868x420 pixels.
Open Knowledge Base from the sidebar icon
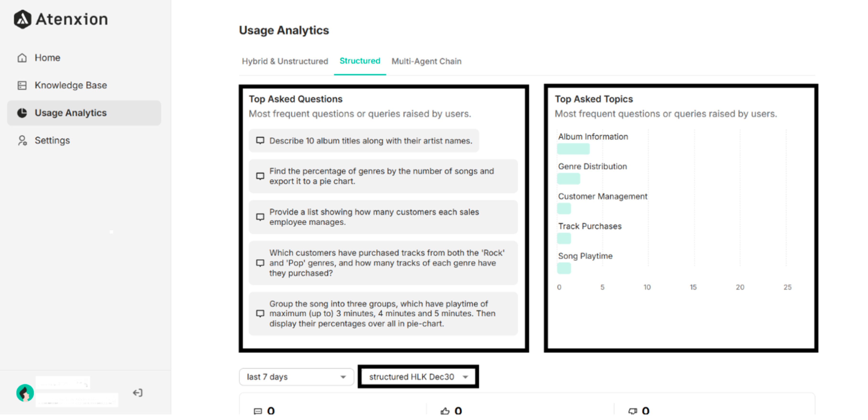click(x=22, y=85)
